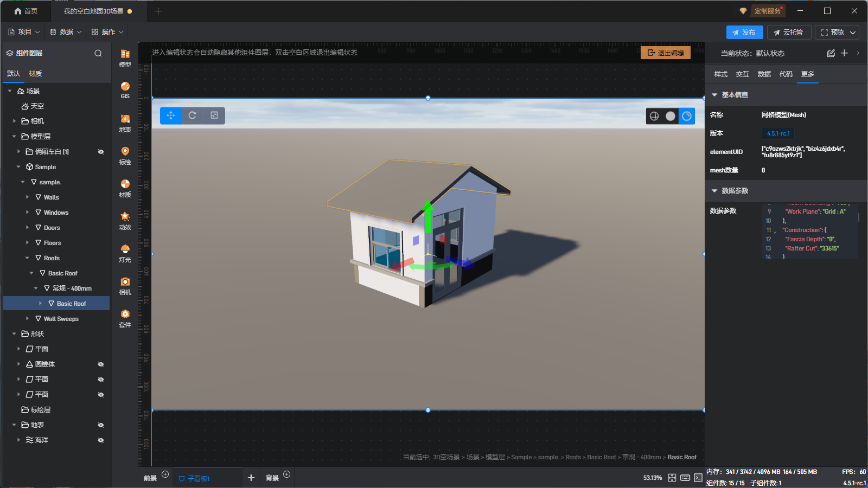Click the 云托管 button
Image resolution: width=868 pixels, height=488 pixels.
tap(789, 33)
